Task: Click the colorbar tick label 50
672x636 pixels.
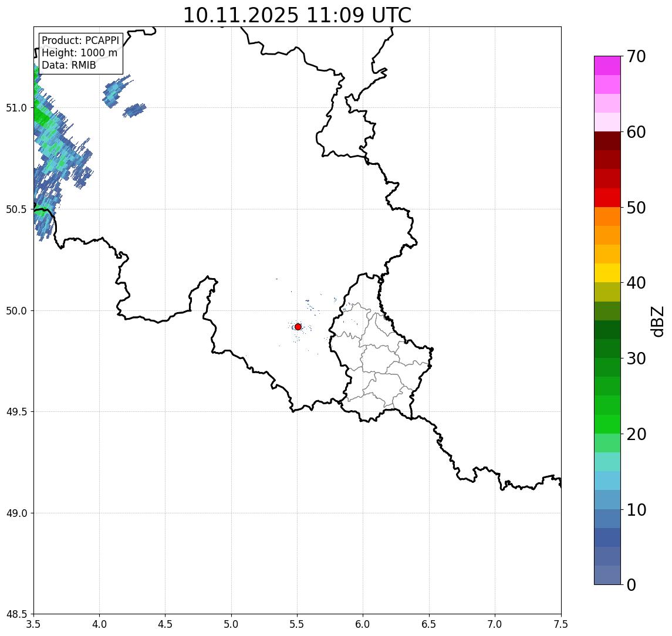Action: pyautogui.click(x=636, y=208)
